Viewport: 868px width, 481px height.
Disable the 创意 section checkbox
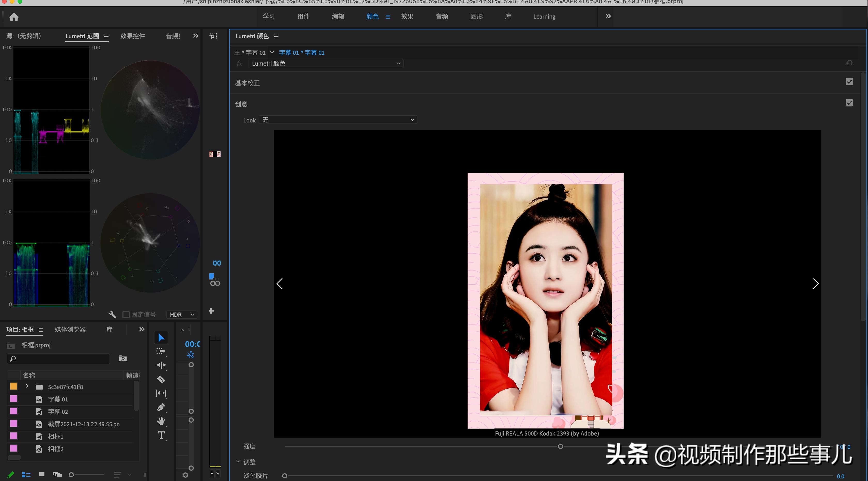click(849, 103)
